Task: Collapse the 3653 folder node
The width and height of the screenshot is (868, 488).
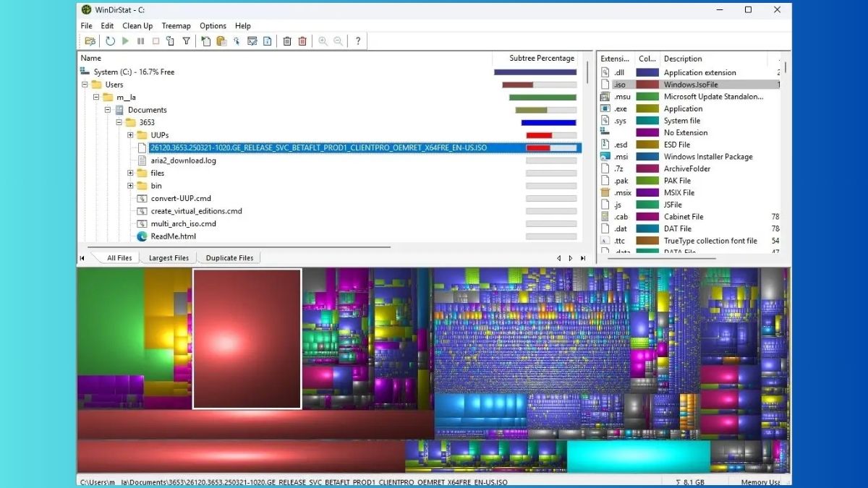Action: (119, 122)
